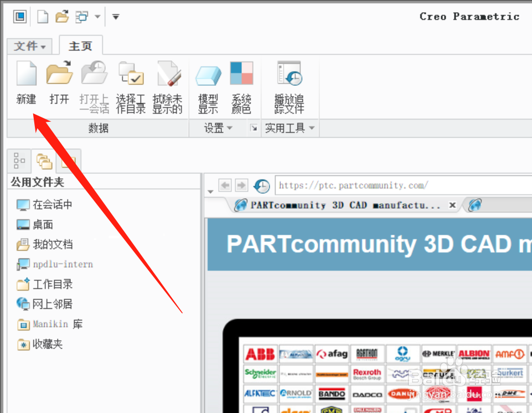Click the MERKLE logo thumbnail
Screen dimensions: 532x413
coord(438,354)
